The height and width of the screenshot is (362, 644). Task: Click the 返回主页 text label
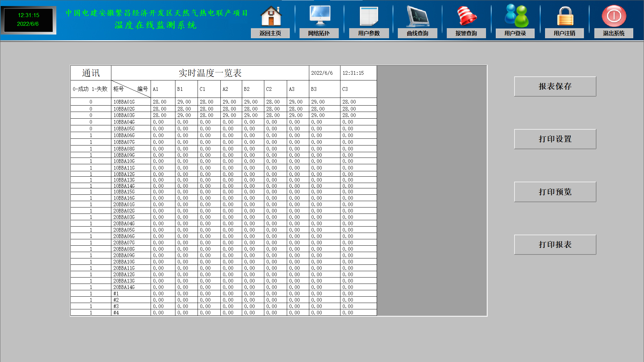[x=270, y=33]
